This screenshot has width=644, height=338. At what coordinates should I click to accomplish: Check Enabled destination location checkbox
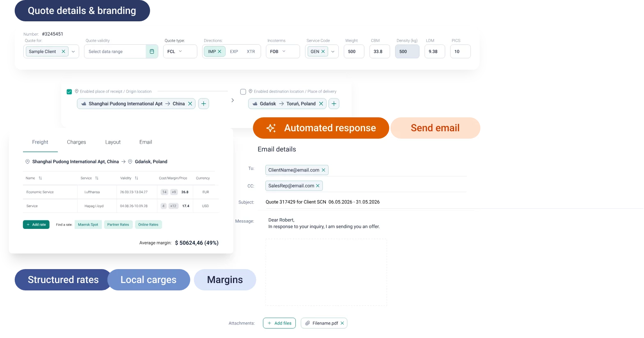[x=243, y=92]
